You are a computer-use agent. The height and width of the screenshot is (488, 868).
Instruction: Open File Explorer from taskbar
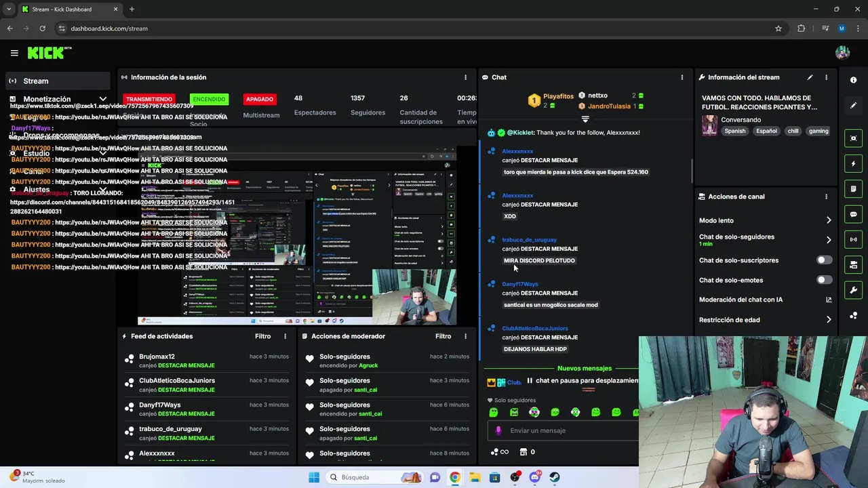475,477
